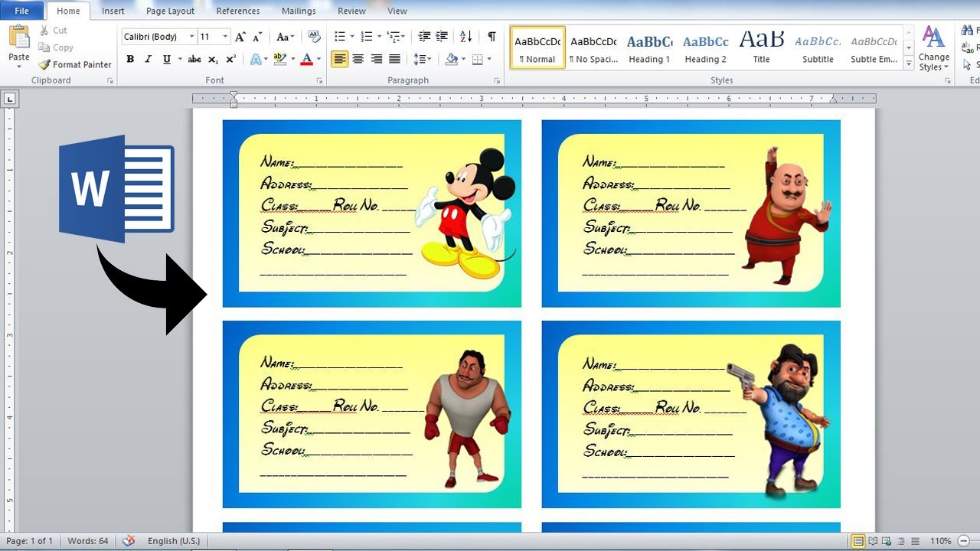Clear formatting with eraser icon
Viewport: 980px width, 551px height.
click(314, 37)
